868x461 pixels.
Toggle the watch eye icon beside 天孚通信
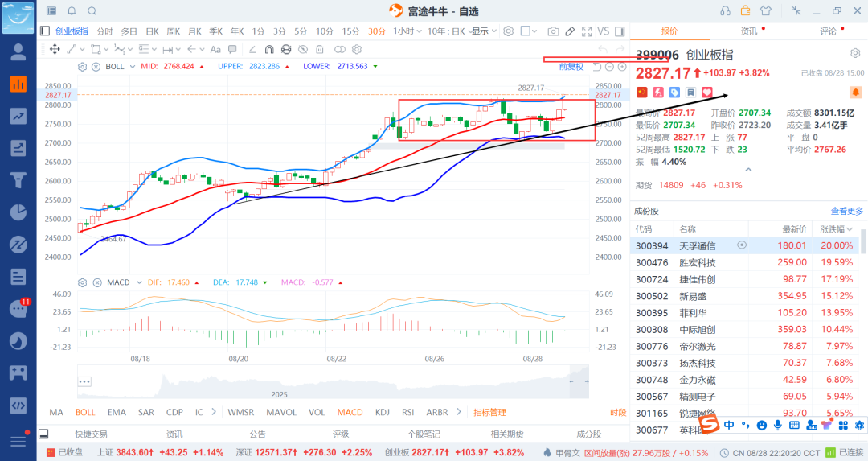click(742, 245)
